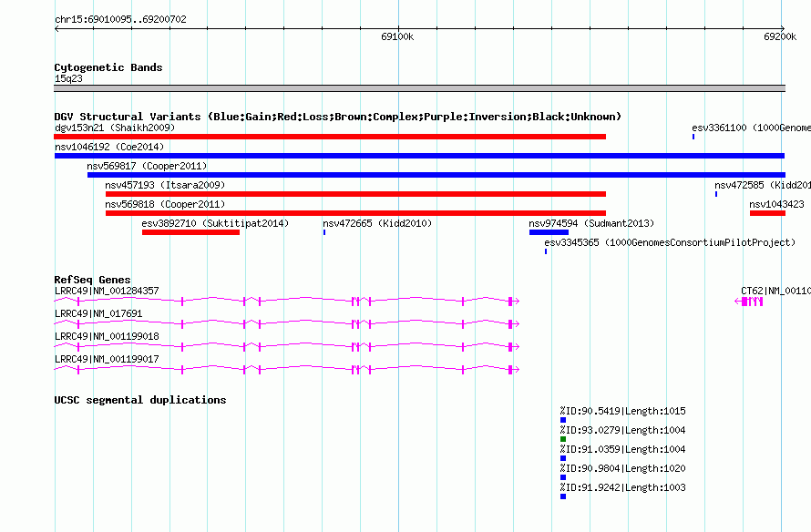Click the small nsv472665 blue marker
811x532 pixels.
tap(324, 232)
